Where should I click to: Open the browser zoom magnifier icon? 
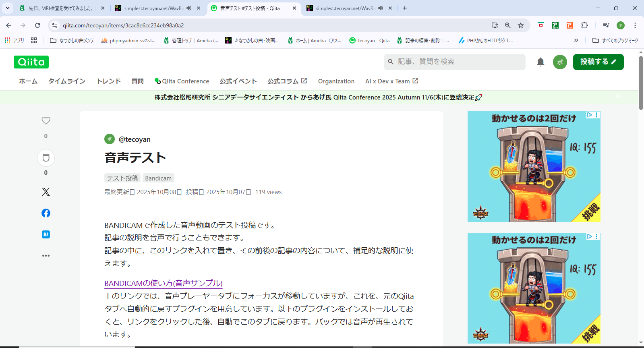[x=508, y=25]
